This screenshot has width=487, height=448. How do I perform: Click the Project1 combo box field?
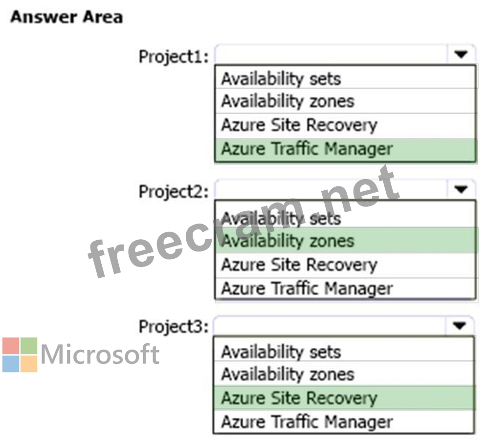coord(331,55)
